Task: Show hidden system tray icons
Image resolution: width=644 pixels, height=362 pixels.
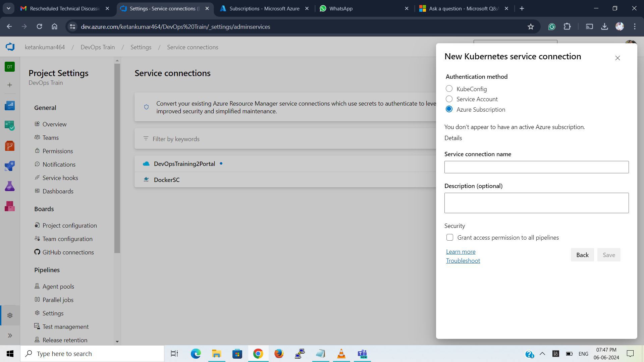Action: 542,354
